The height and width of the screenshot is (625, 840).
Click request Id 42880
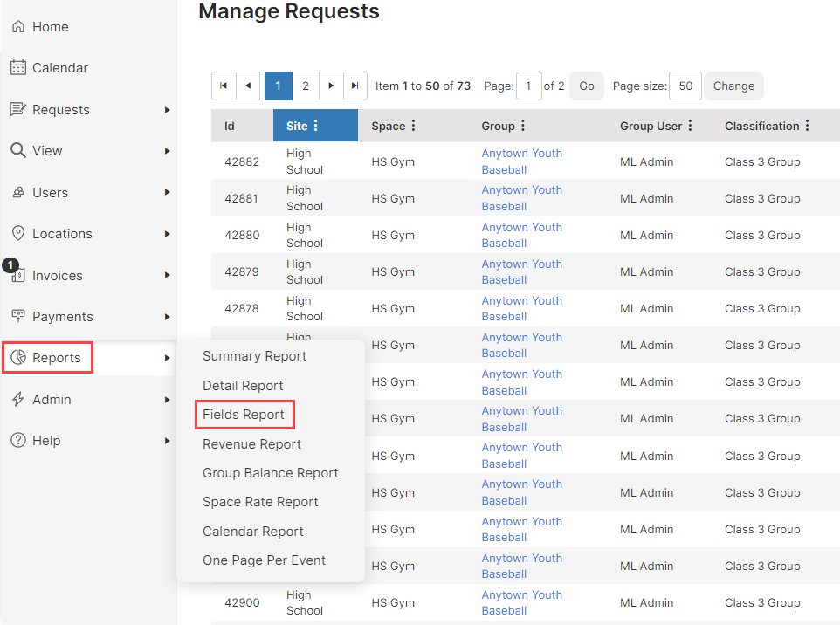[242, 235]
